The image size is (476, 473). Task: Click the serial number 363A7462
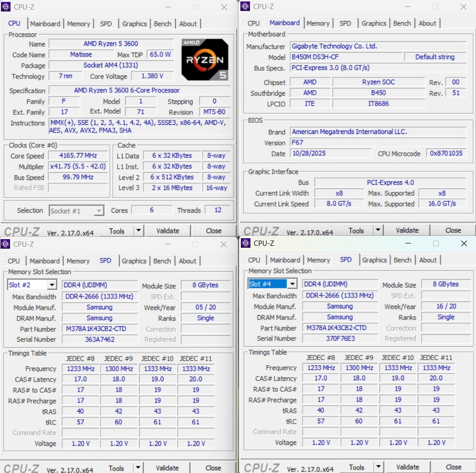point(100,340)
